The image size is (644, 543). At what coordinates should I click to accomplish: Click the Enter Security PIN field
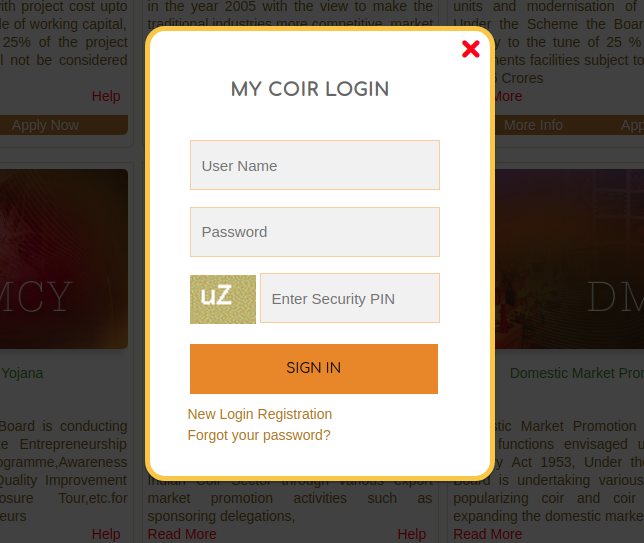coord(349,298)
